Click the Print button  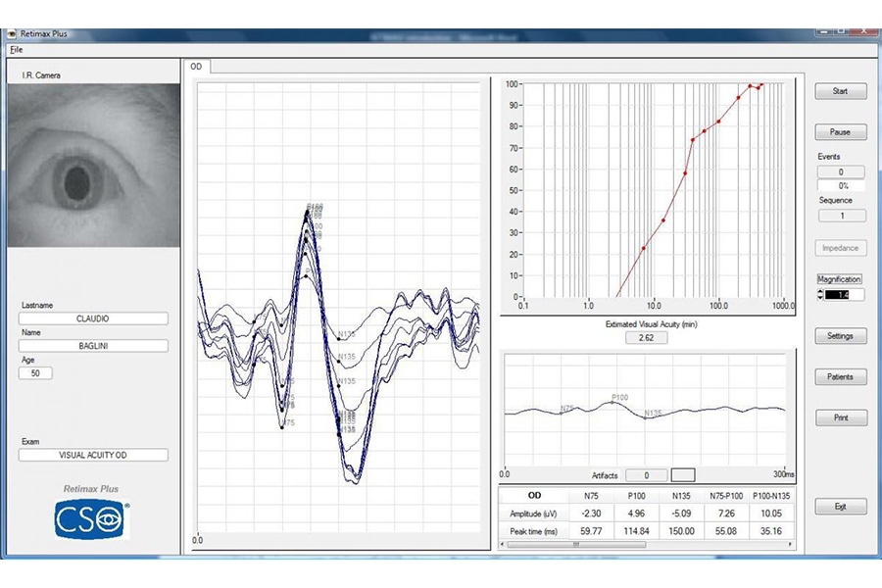coord(841,417)
